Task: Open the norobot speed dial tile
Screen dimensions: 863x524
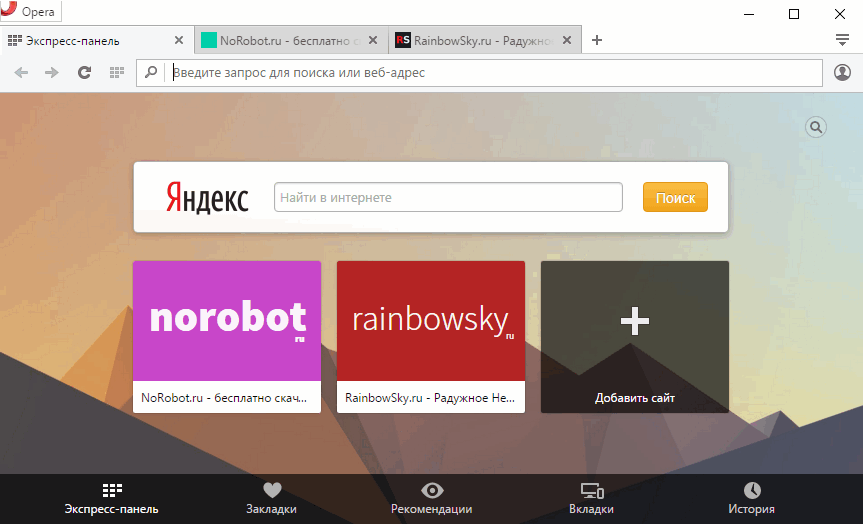Action: coord(227,337)
